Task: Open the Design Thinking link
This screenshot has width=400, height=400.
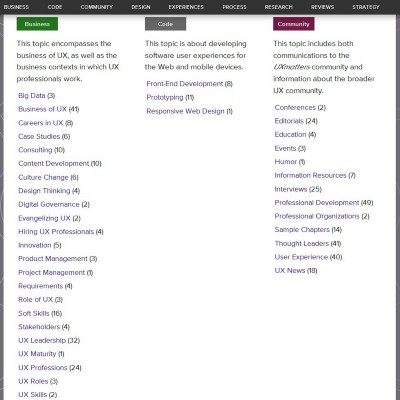Action: pos(44,191)
